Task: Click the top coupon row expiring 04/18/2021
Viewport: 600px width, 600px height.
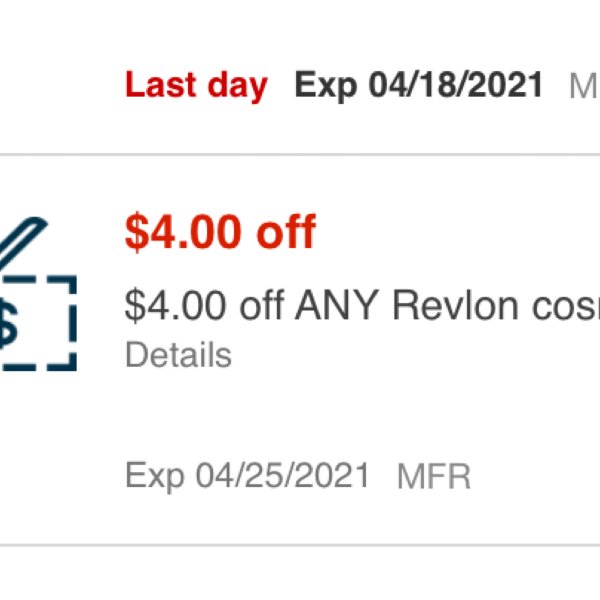Action: click(300, 77)
